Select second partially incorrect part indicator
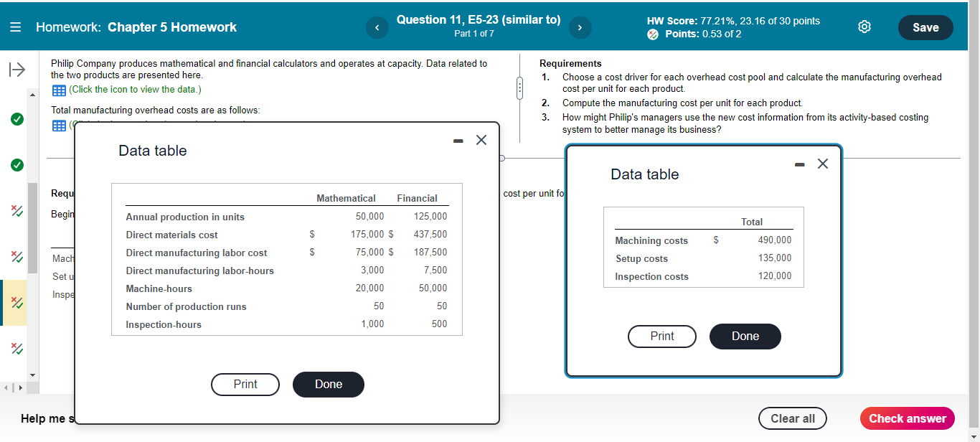The height and width of the screenshot is (442, 980). pos(16,257)
